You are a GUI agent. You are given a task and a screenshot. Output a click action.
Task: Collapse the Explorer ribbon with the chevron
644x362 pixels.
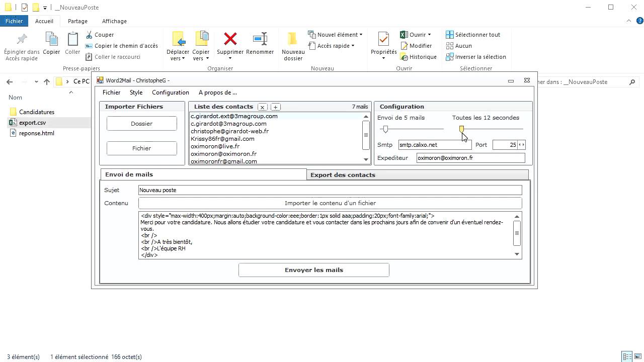point(629,21)
